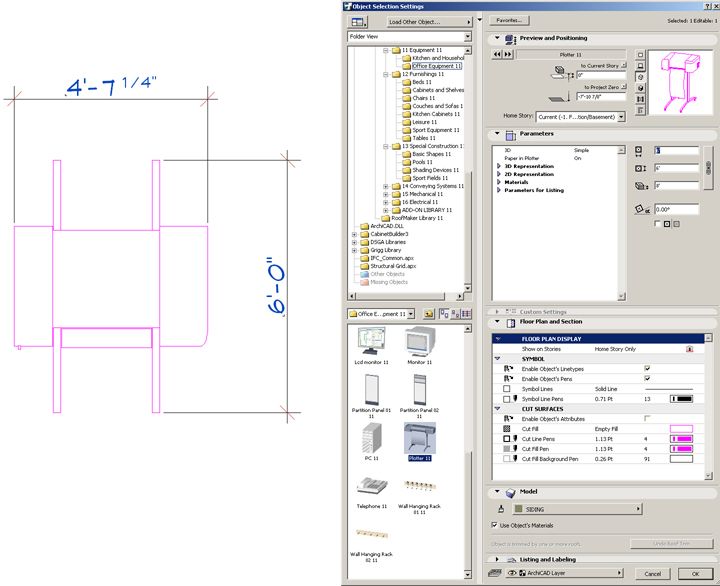Click the Floor Plan and Section panel icon
The width and height of the screenshot is (720, 586).
coord(511,322)
